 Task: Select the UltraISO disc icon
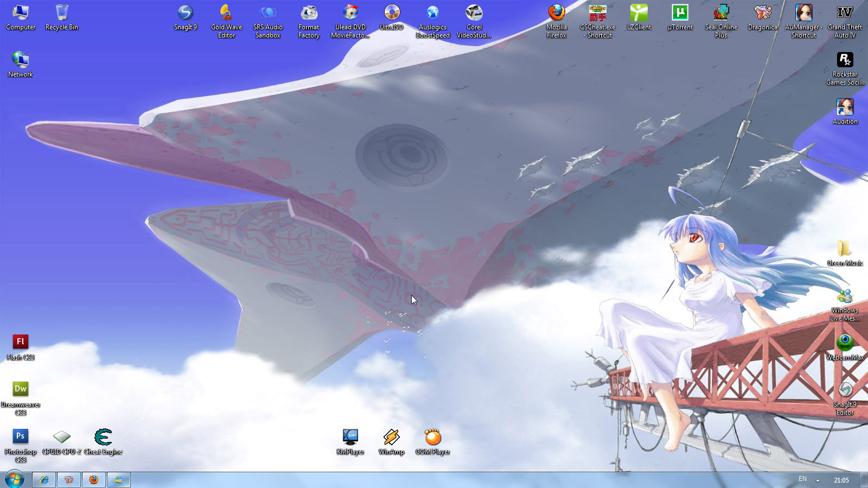tap(392, 17)
